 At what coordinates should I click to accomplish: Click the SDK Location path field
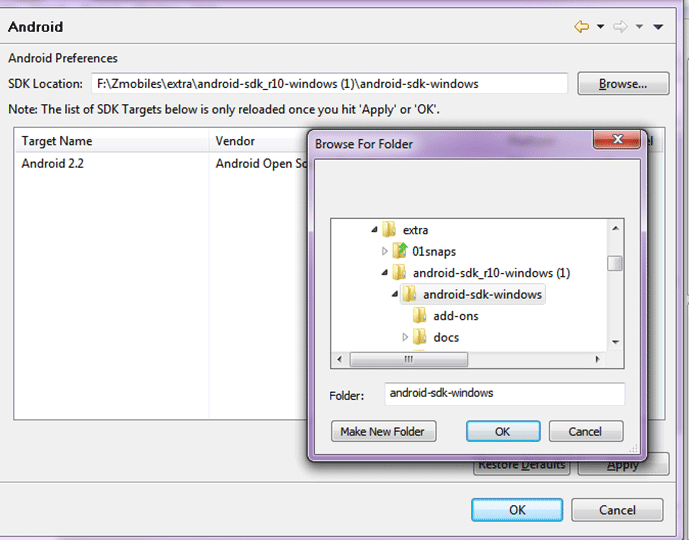[330, 83]
